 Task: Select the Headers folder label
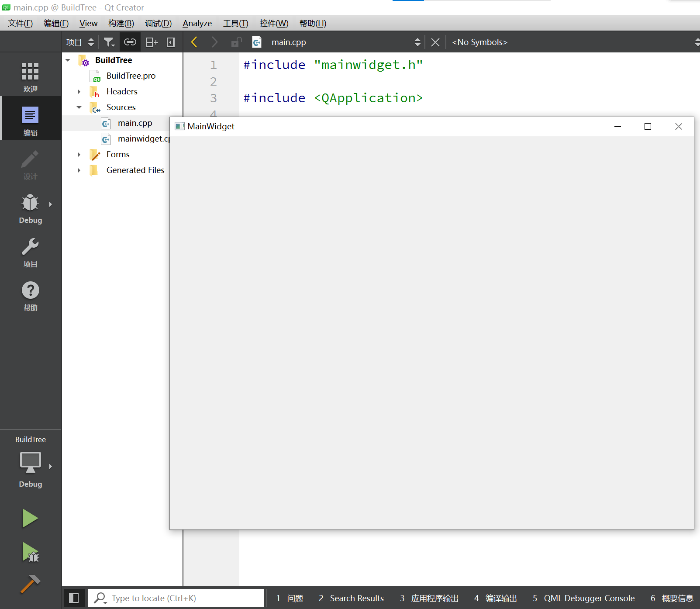tap(122, 91)
